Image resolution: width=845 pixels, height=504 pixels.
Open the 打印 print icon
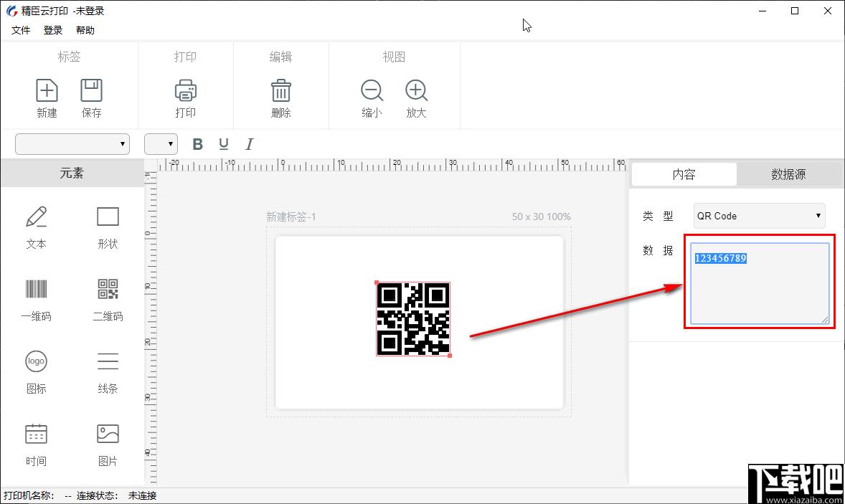click(185, 90)
